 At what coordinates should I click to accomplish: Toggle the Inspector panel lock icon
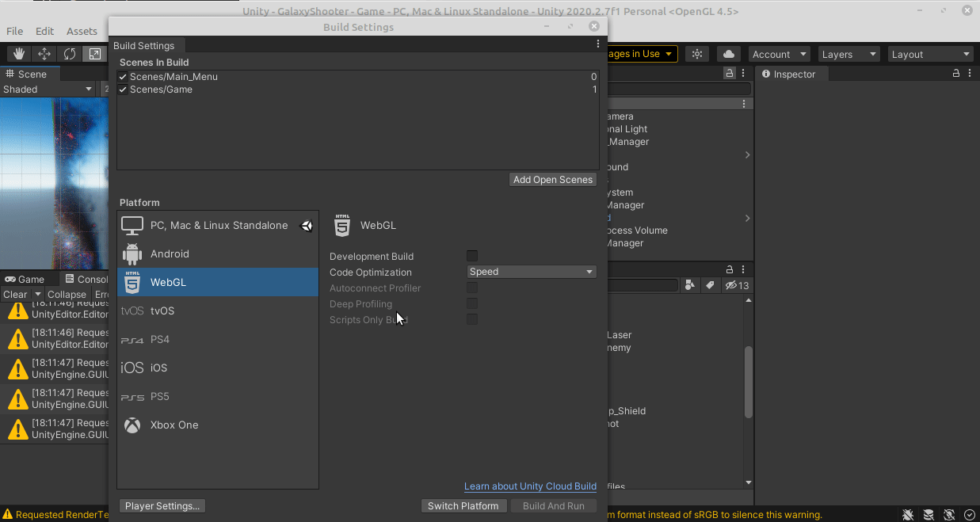click(956, 74)
